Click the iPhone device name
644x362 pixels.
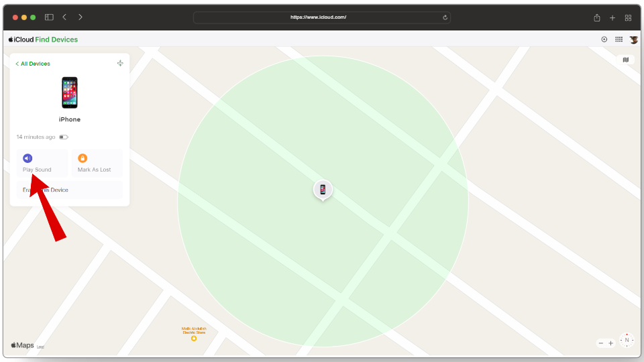[69, 119]
